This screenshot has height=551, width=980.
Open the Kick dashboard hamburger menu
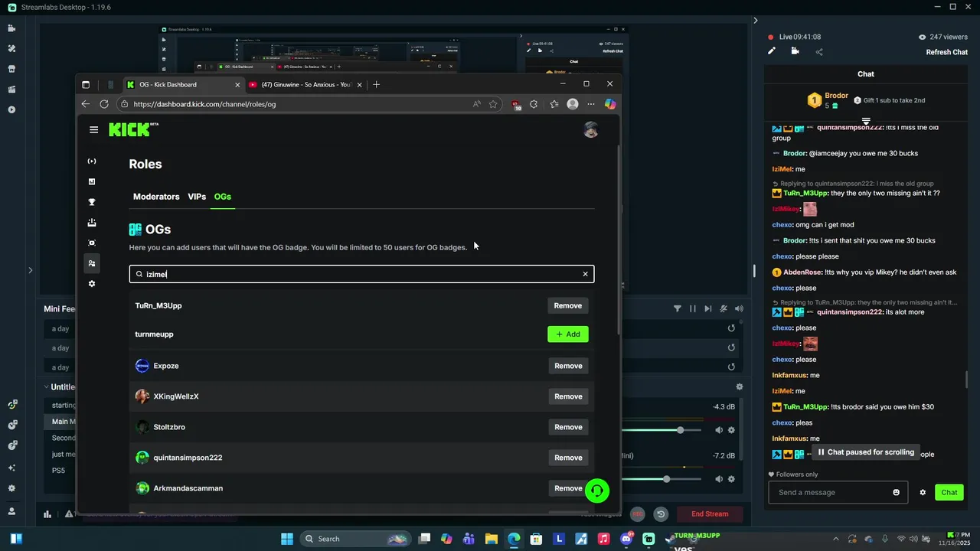(x=93, y=129)
